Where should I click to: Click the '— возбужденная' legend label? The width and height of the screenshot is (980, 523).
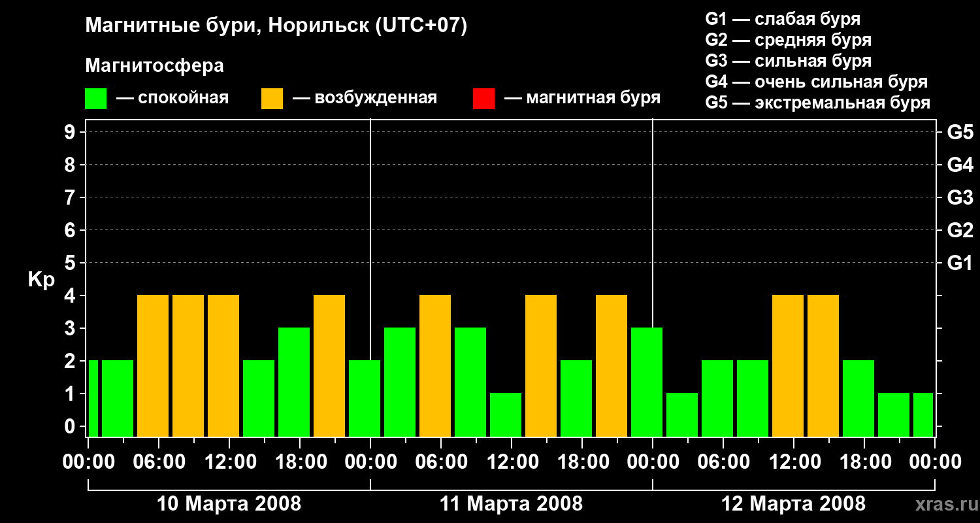point(365,98)
